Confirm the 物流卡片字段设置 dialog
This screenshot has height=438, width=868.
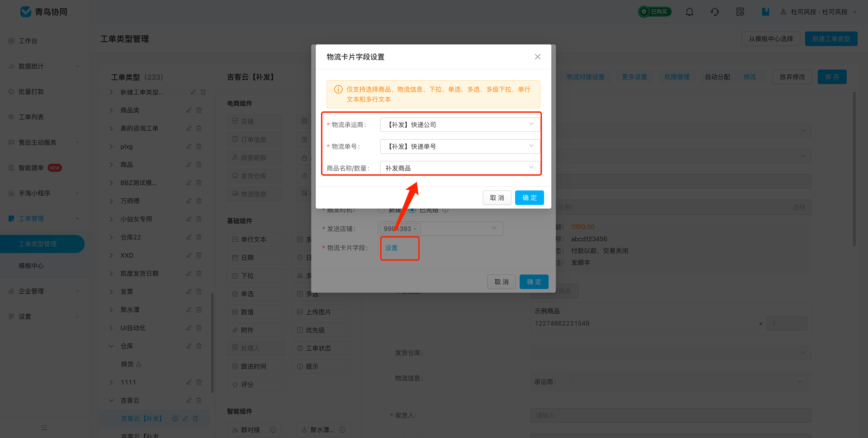pyautogui.click(x=529, y=198)
